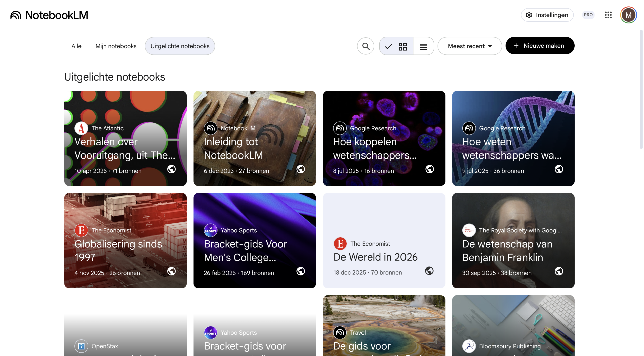Click '26 feb 2026 · 169 bronnen' text
Screen dimensions: 644x356
click(239, 273)
